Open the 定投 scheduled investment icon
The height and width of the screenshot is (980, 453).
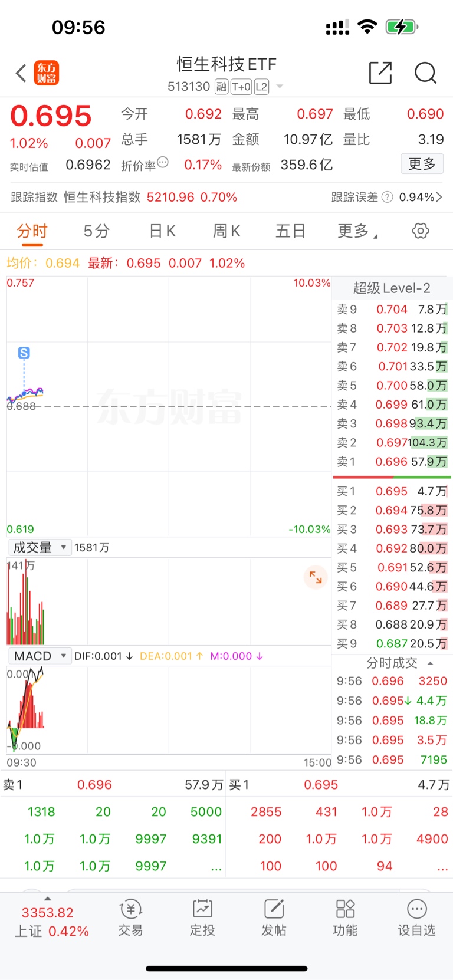(202, 918)
